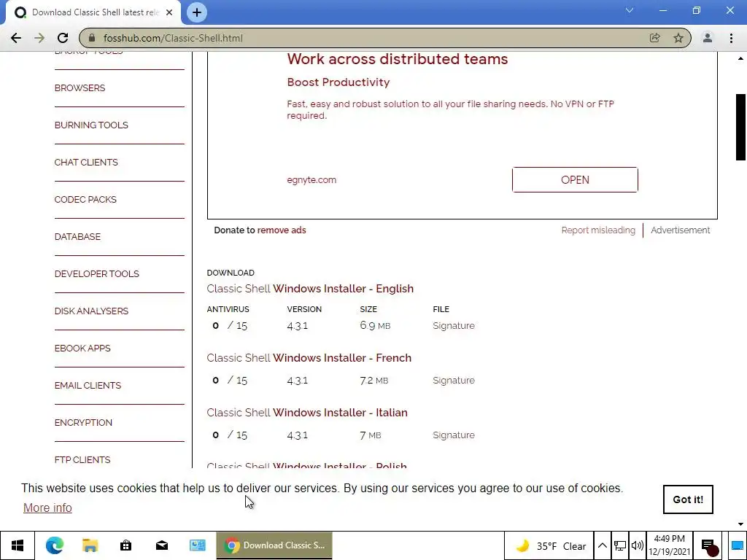Screen dimensions: 747x560
Task: Launch Microsoft Edge from taskbar
Action: (54, 545)
